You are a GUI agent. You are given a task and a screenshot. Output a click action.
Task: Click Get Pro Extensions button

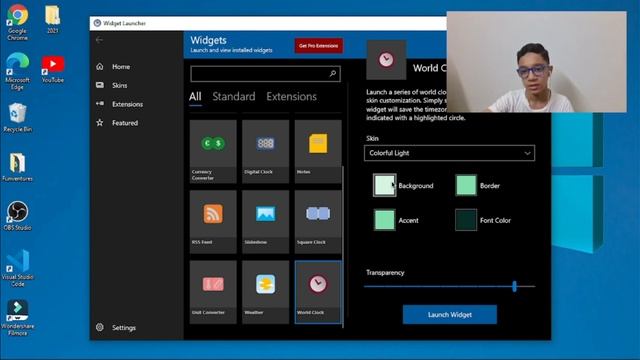point(318,46)
